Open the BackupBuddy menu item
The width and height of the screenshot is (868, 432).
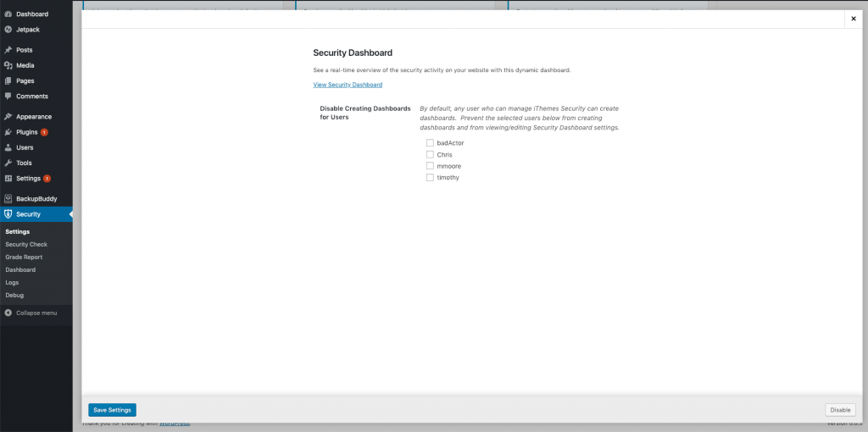36,198
